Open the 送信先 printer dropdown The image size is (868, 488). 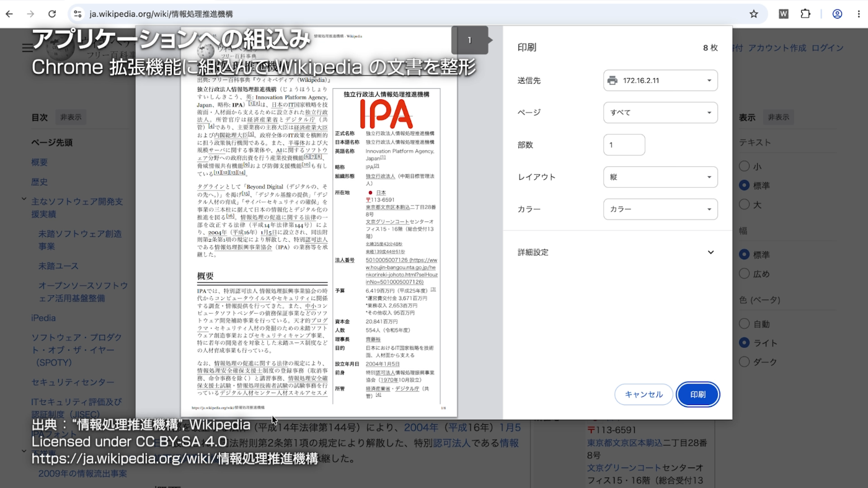660,81
